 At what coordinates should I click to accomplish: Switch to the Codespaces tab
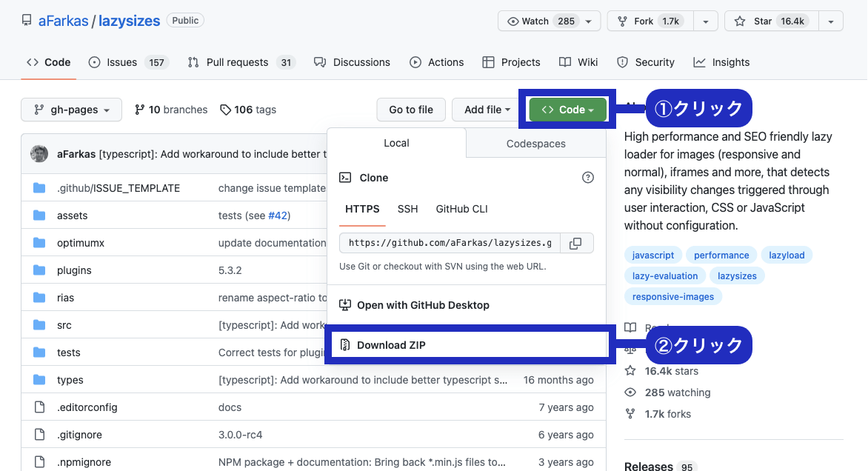[536, 144]
